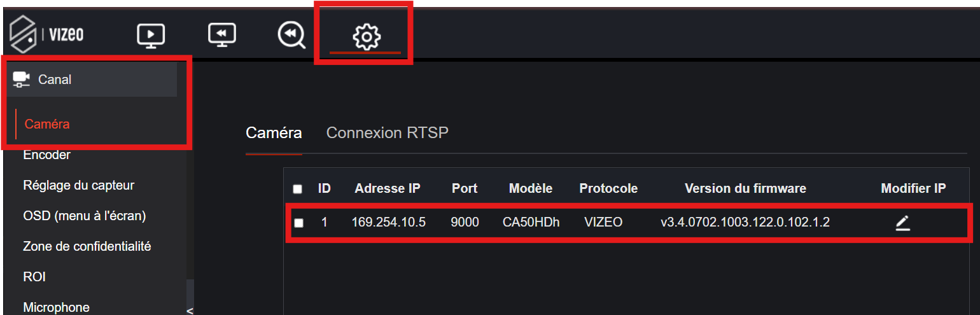Image resolution: width=980 pixels, height=315 pixels.
Task: Switch to the Connexion RTSP tab
Action: pyautogui.click(x=387, y=133)
